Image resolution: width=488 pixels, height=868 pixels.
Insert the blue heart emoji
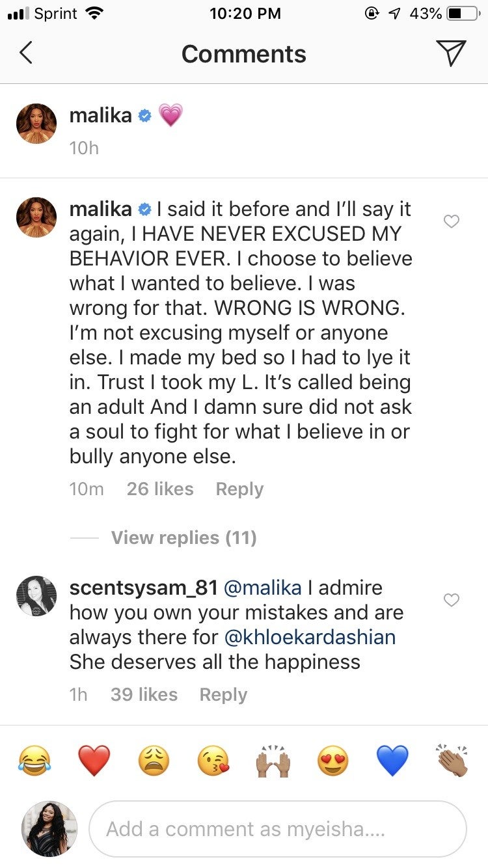click(392, 761)
